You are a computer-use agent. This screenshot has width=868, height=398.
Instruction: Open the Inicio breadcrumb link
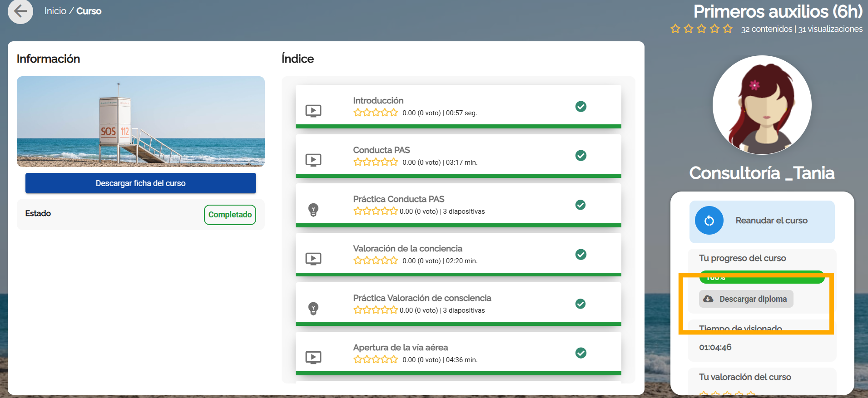point(55,11)
